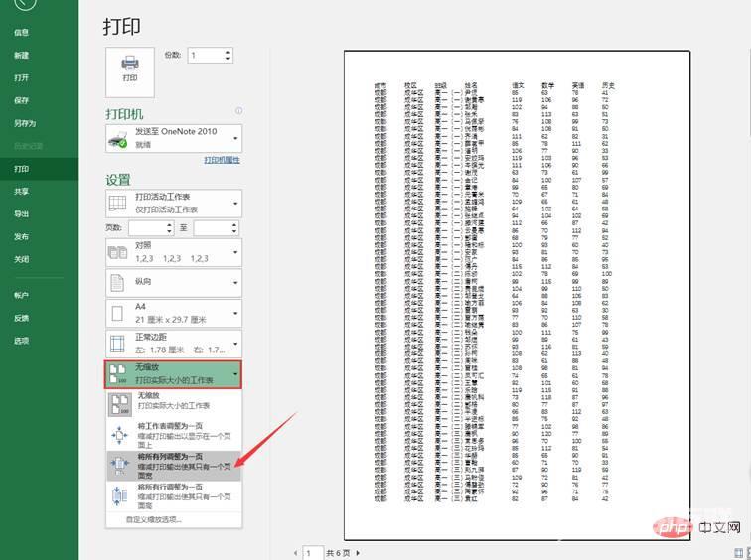Select 将工作表调整为一页 option
Image resolution: width=751 pixels, height=560 pixels.
174,435
